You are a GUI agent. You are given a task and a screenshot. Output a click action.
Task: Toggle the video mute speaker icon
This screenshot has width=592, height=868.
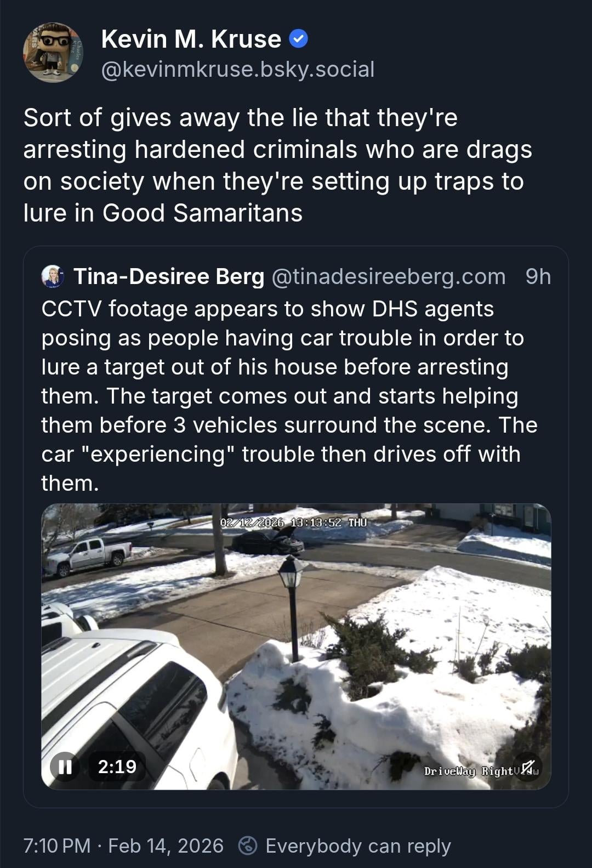(527, 767)
